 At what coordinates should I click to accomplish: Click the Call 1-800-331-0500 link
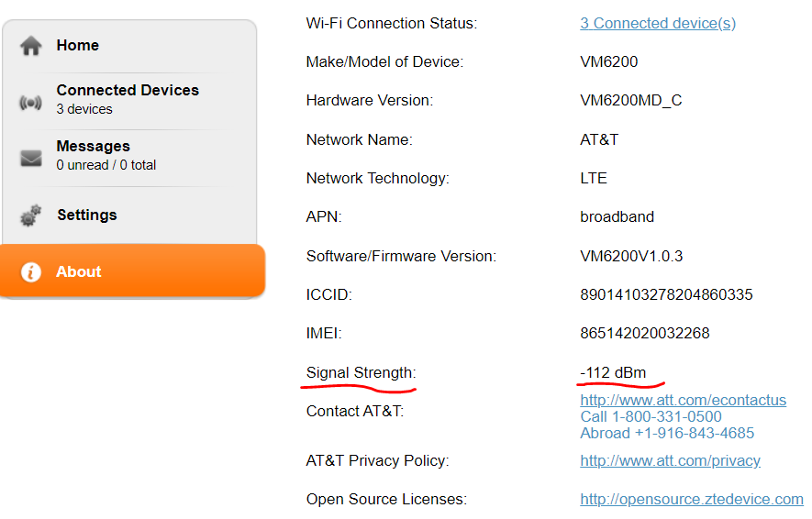651,417
